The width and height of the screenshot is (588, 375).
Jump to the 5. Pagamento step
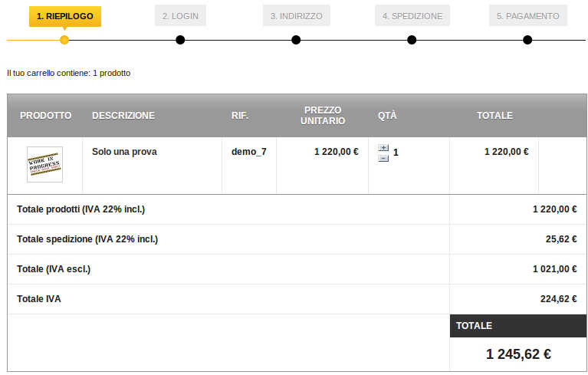[x=527, y=16]
